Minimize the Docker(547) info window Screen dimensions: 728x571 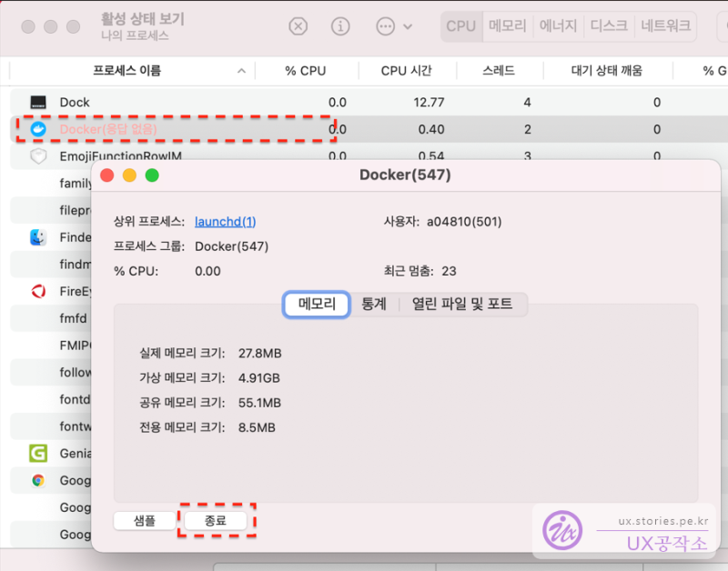(129, 175)
